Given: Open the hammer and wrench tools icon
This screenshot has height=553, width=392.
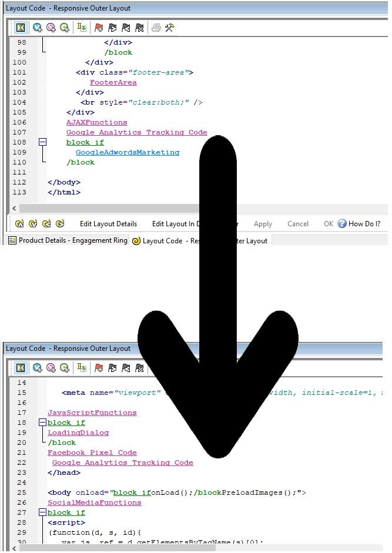Looking at the screenshot, I should (x=169, y=28).
